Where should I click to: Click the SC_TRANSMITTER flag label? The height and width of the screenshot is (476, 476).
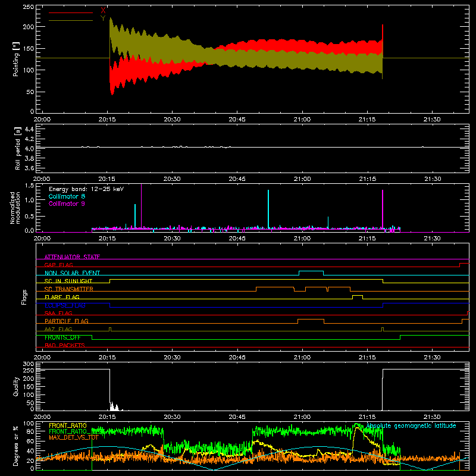[x=69, y=289]
